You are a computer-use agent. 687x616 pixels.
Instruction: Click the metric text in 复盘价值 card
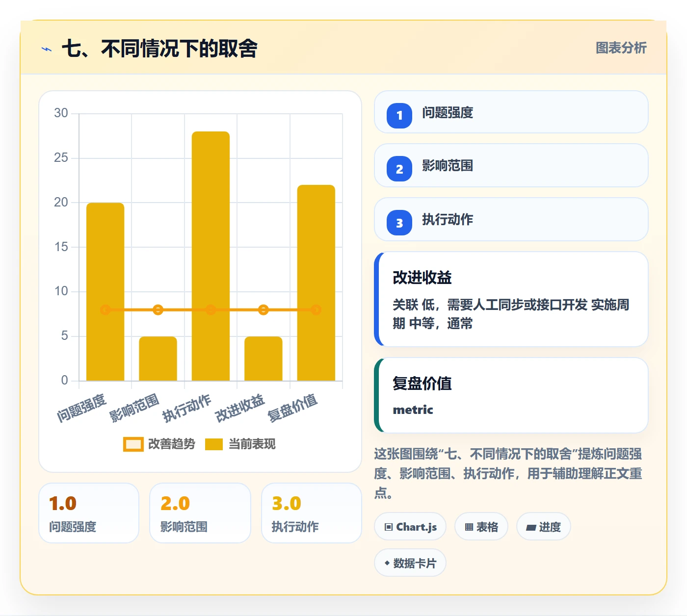coord(413,410)
